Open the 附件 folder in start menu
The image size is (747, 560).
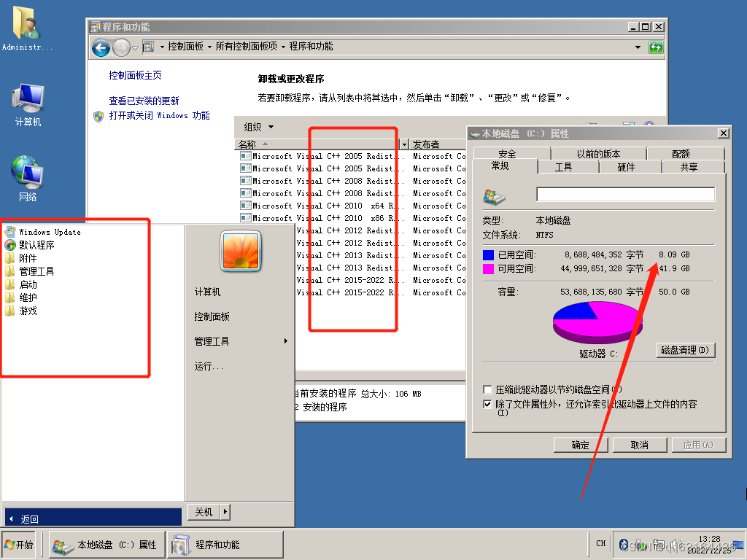point(21,258)
